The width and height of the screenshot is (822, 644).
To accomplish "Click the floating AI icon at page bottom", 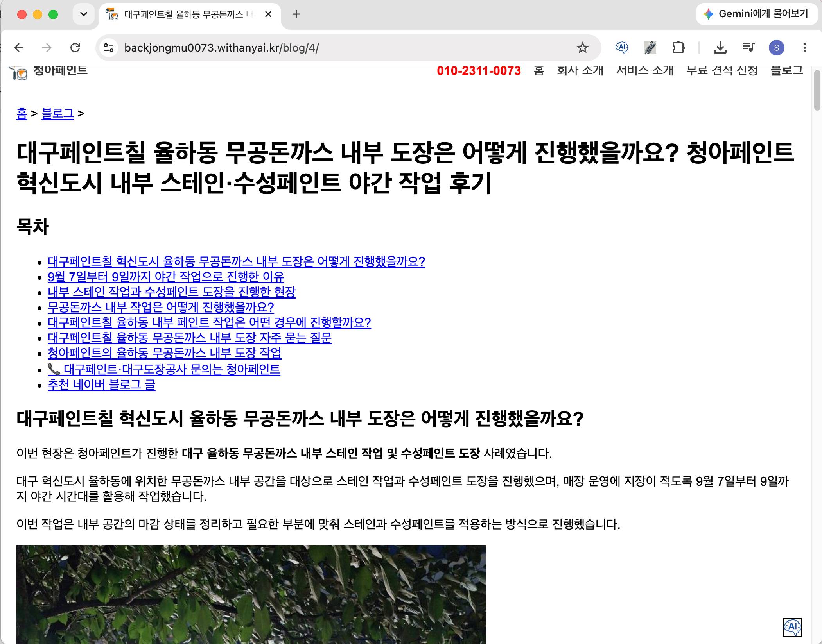I will [792, 627].
